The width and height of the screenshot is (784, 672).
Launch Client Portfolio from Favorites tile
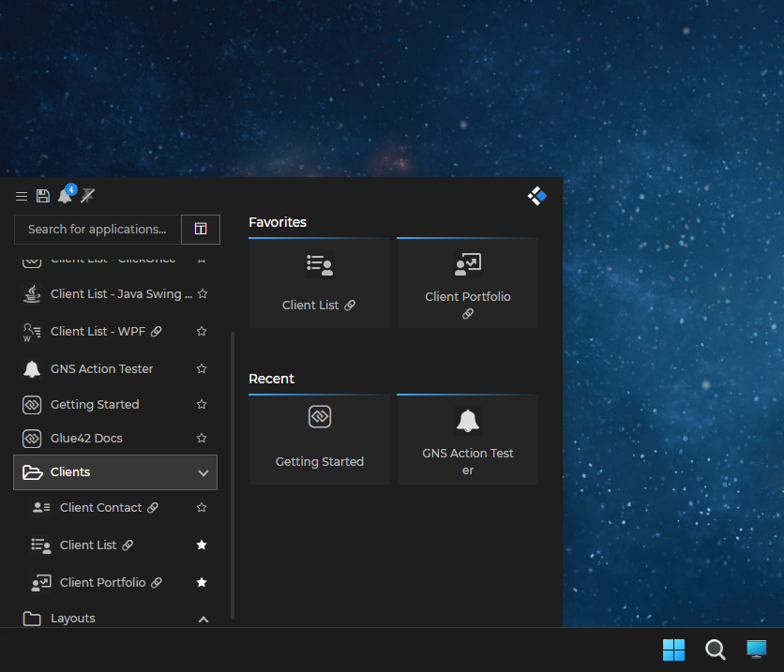point(467,283)
